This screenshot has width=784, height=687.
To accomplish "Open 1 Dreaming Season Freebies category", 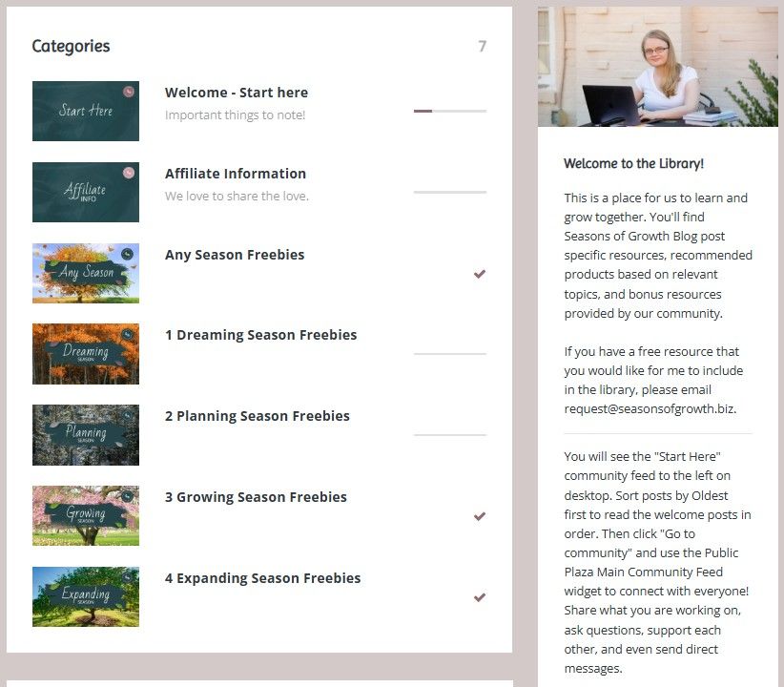I will (261, 335).
